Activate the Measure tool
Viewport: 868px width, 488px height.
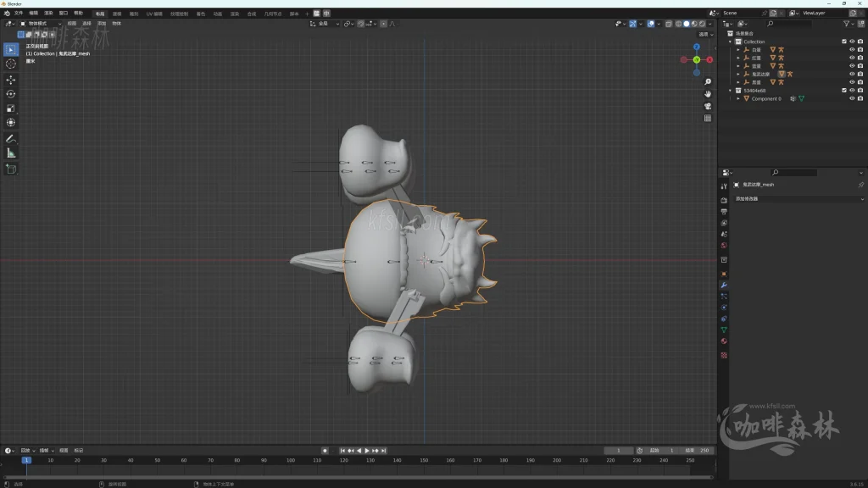click(x=11, y=153)
